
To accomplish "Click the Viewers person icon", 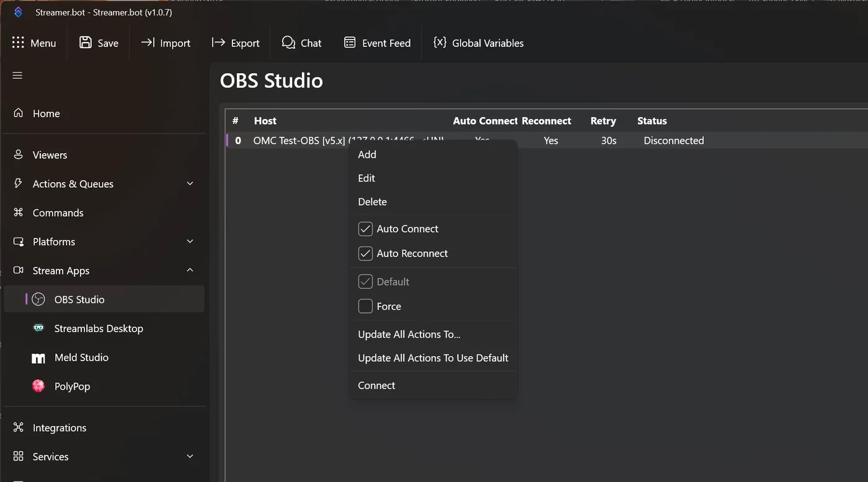I will (19, 154).
